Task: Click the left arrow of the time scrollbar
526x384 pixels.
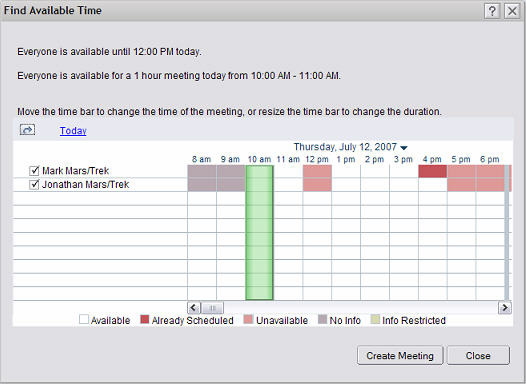Action: (x=194, y=308)
